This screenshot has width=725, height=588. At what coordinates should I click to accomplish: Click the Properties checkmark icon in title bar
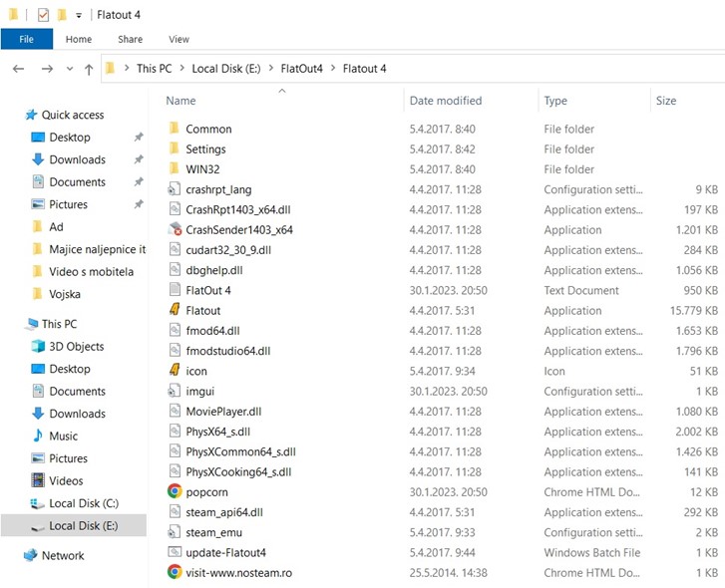click(x=43, y=15)
